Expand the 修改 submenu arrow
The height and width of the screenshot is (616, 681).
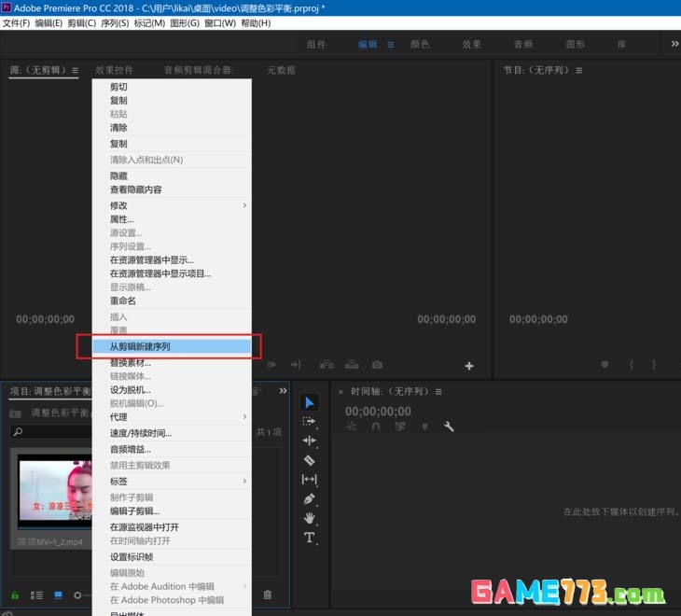click(x=244, y=205)
